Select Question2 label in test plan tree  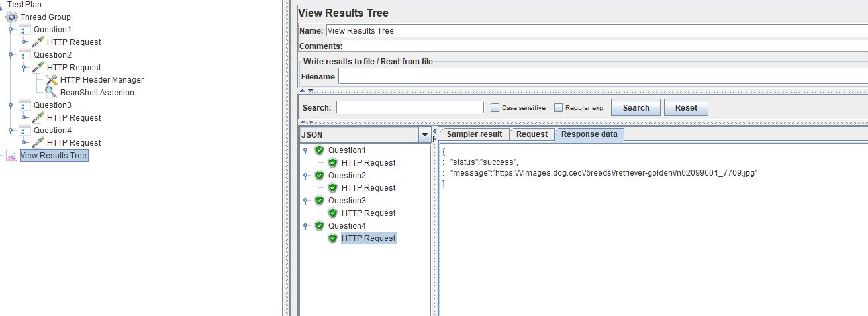click(52, 55)
